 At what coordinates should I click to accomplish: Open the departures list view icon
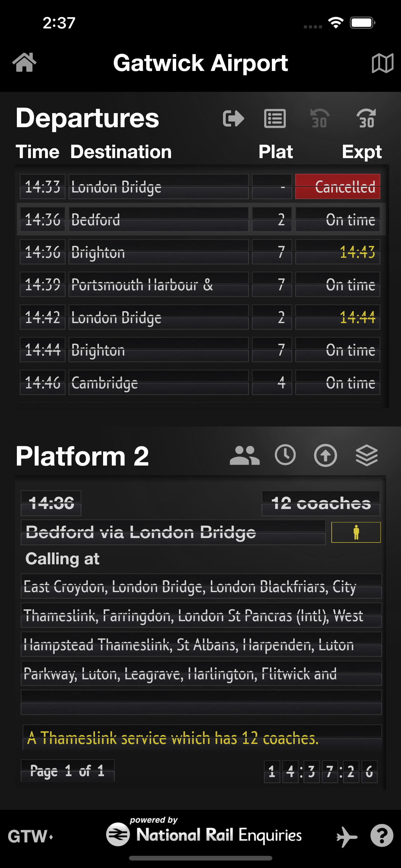[275, 119]
